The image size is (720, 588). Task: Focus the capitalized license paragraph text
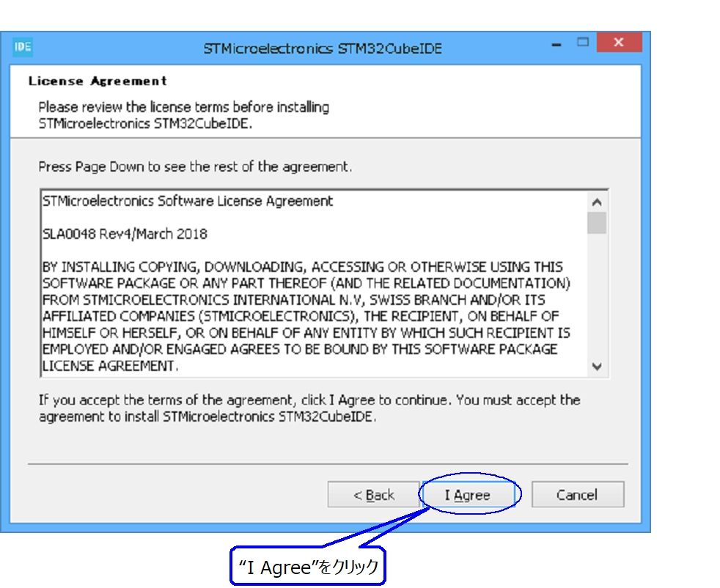tap(306, 316)
